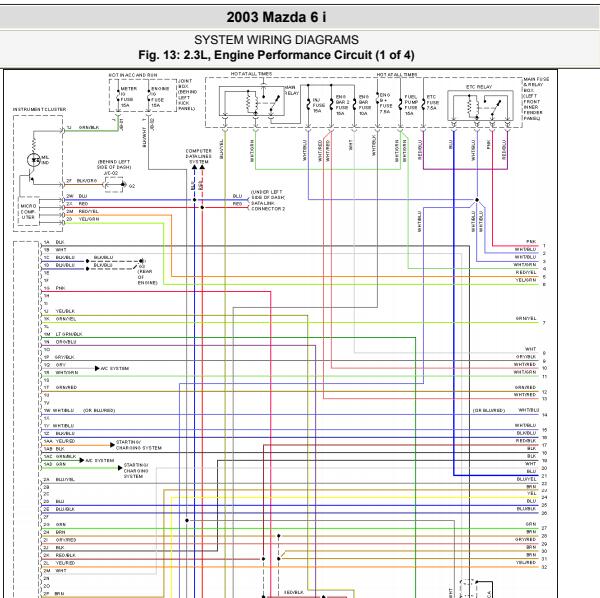Click the '1P GRY/BLK' connector pin label
Image resolution: width=600 pixels, height=598 pixels.
59,357
